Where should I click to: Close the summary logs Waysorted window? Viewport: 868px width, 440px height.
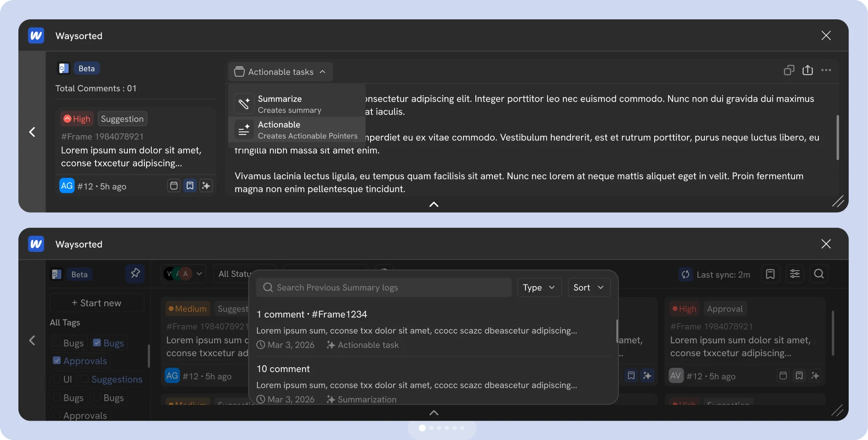coord(826,244)
